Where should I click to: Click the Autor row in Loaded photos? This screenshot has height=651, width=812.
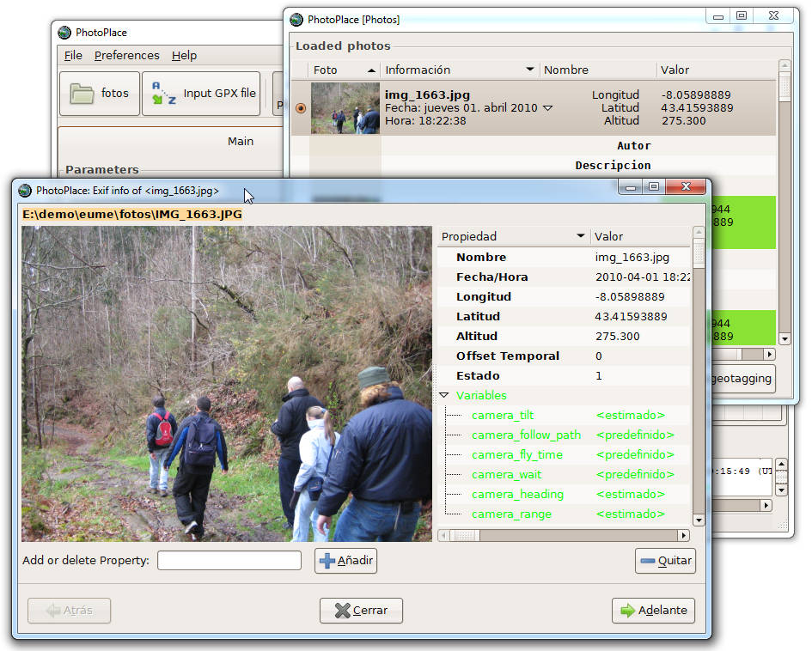[534, 146]
